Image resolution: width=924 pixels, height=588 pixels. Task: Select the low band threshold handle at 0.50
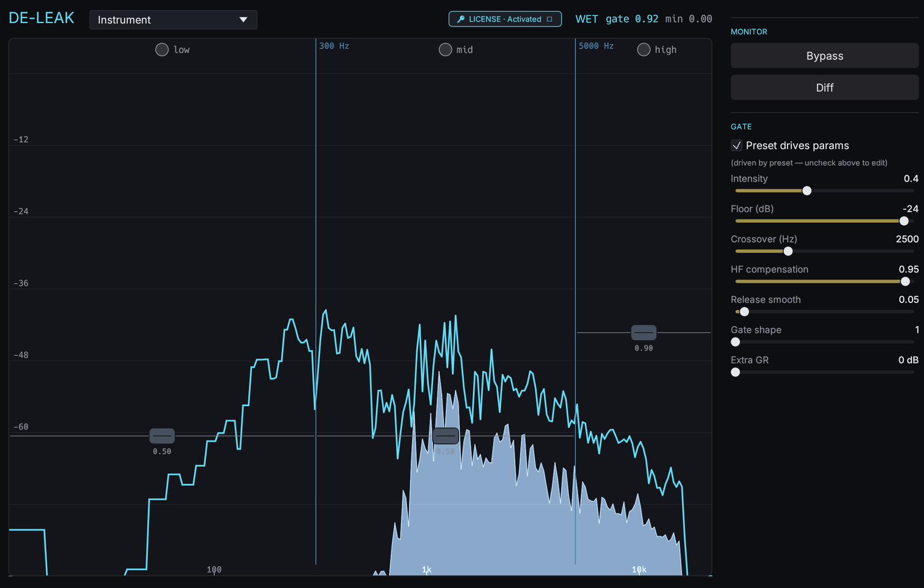(x=162, y=436)
